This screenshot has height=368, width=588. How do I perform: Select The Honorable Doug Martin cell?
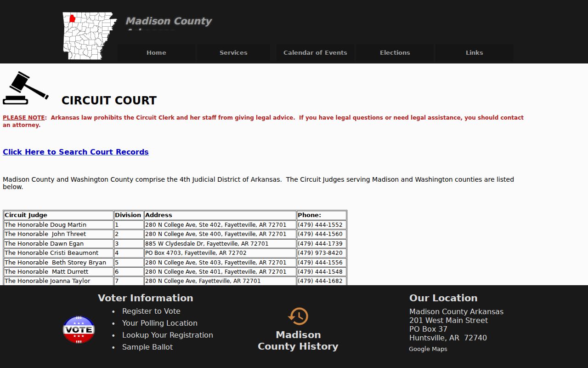tap(58, 224)
